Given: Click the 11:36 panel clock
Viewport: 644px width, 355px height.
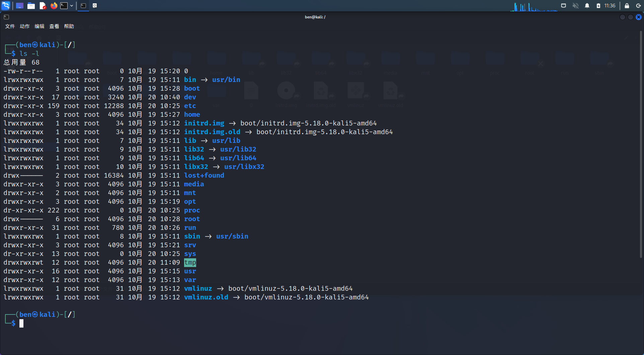Looking at the screenshot, I should click(610, 6).
